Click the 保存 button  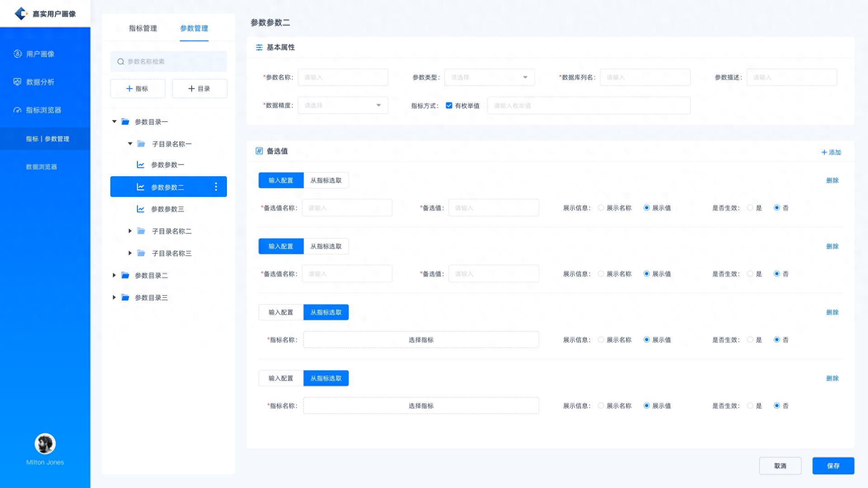[x=833, y=466]
